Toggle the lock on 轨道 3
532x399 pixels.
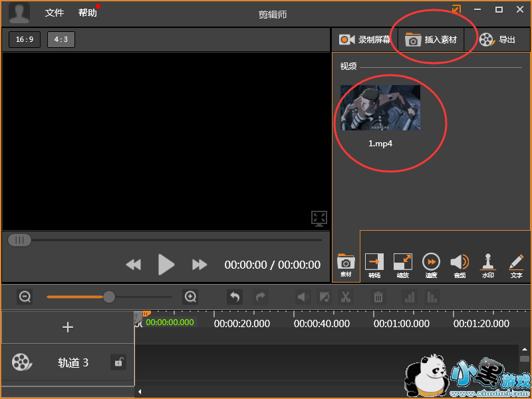[x=118, y=362]
